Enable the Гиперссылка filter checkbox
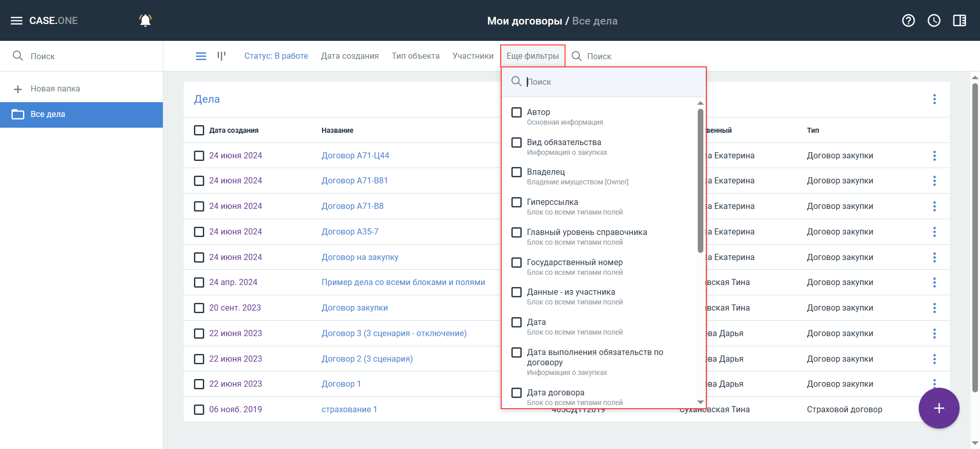This screenshot has width=980, height=449. (x=517, y=202)
